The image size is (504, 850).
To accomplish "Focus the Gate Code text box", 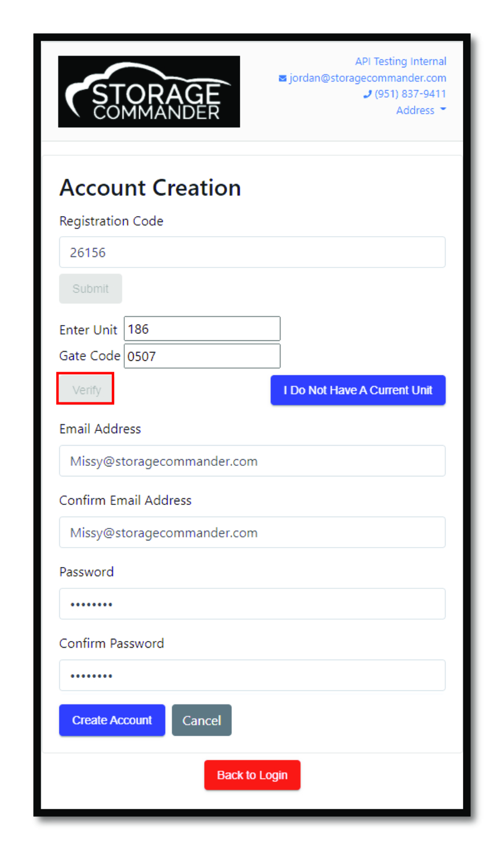I will (202, 356).
